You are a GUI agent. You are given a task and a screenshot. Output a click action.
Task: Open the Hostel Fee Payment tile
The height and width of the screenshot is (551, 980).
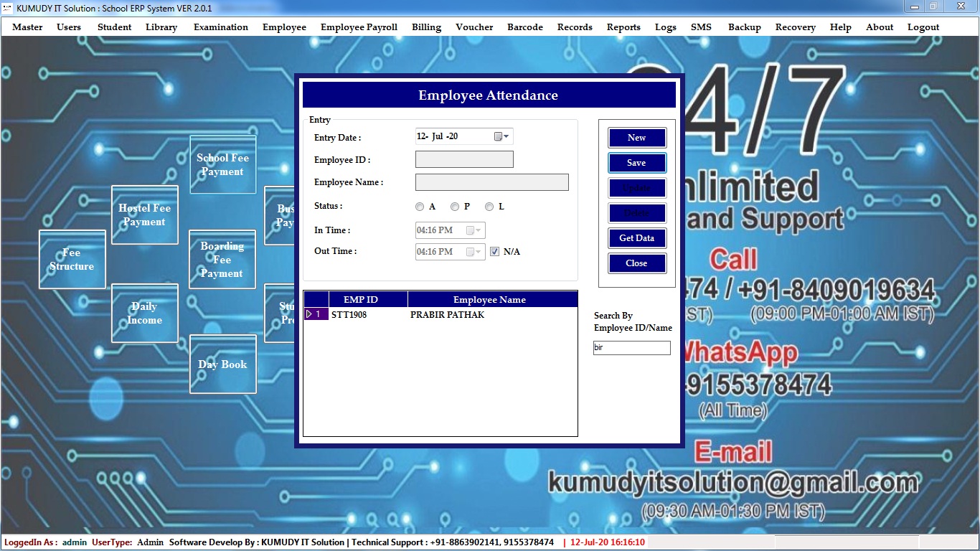pos(144,215)
